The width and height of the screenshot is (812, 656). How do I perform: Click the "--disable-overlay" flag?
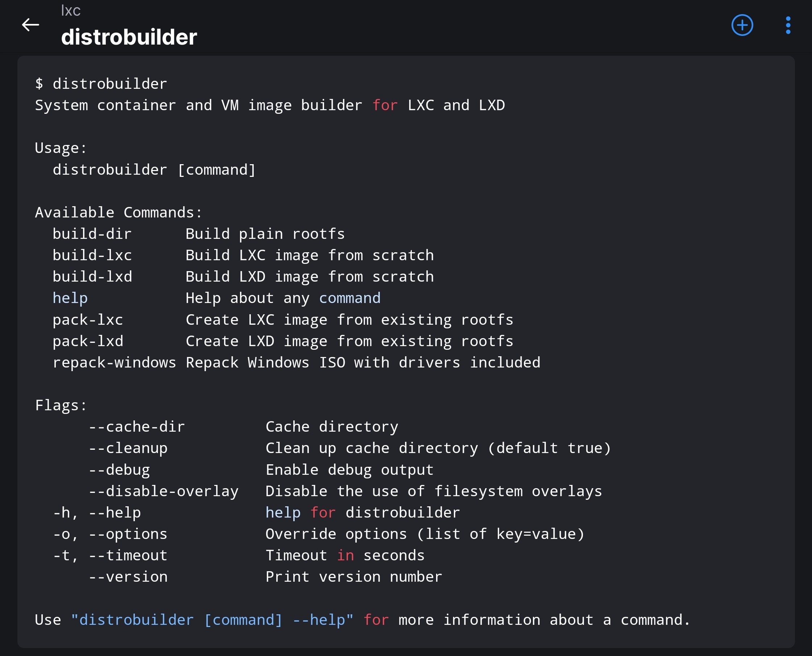(x=163, y=491)
